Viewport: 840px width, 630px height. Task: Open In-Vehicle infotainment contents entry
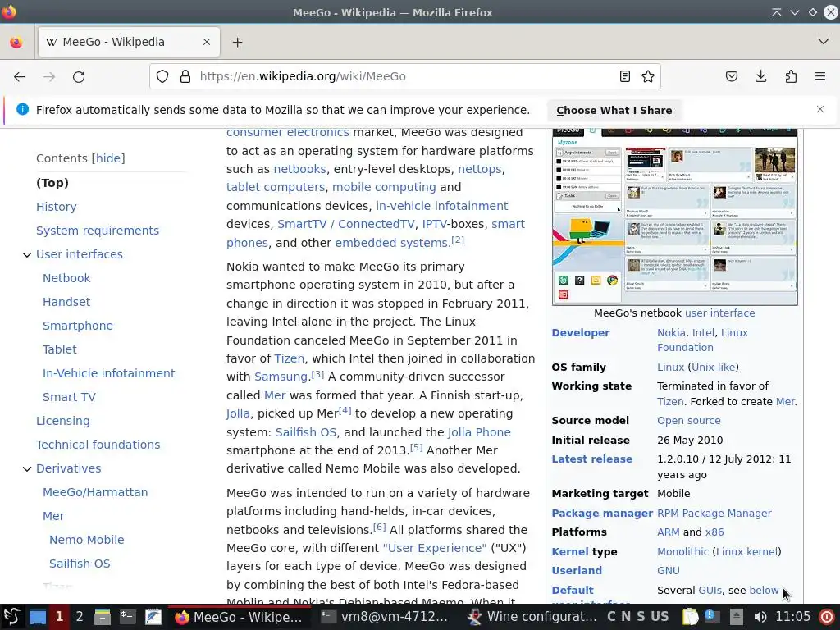click(x=109, y=373)
